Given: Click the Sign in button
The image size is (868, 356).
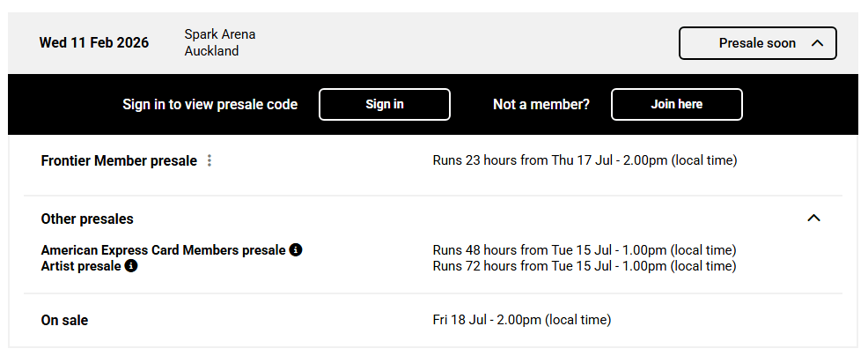Looking at the screenshot, I should click(385, 104).
